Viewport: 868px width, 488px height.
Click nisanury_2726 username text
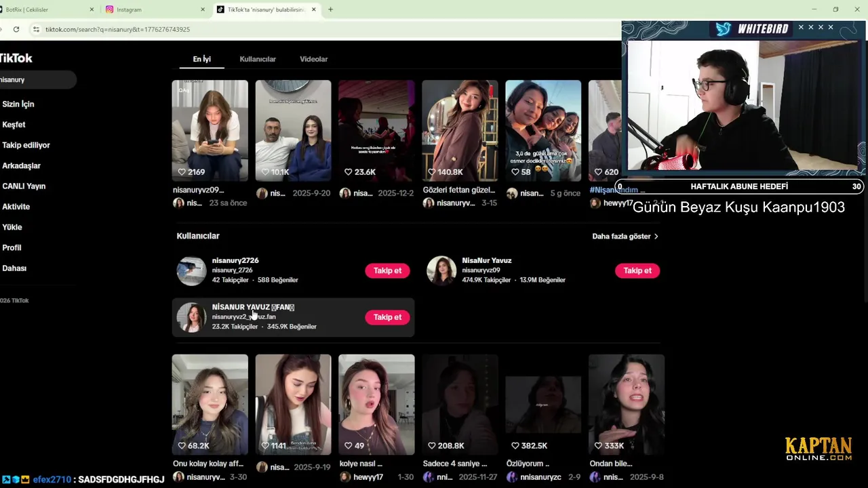click(x=232, y=270)
